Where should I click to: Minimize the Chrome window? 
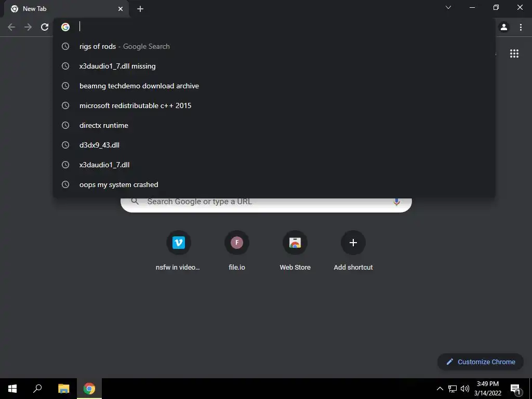click(472, 7)
